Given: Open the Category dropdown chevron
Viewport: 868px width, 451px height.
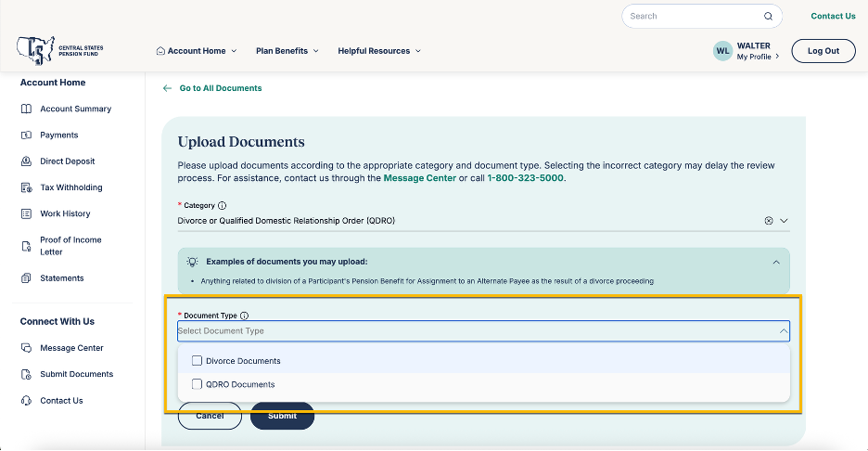Looking at the screenshot, I should [784, 221].
